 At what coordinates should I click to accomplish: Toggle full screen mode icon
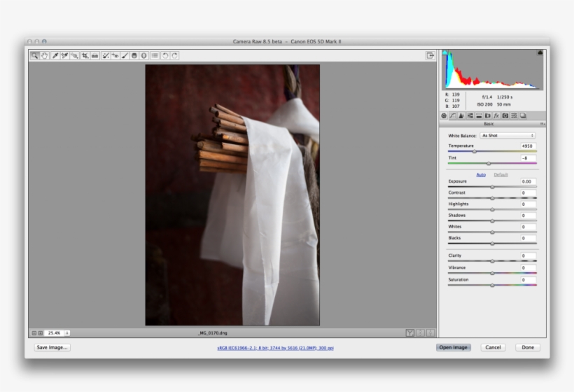coord(430,55)
